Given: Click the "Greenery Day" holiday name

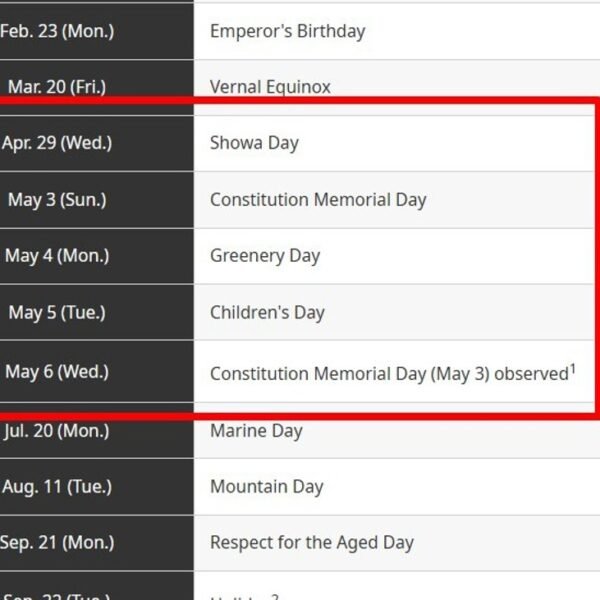Looking at the screenshot, I should tap(265, 255).
